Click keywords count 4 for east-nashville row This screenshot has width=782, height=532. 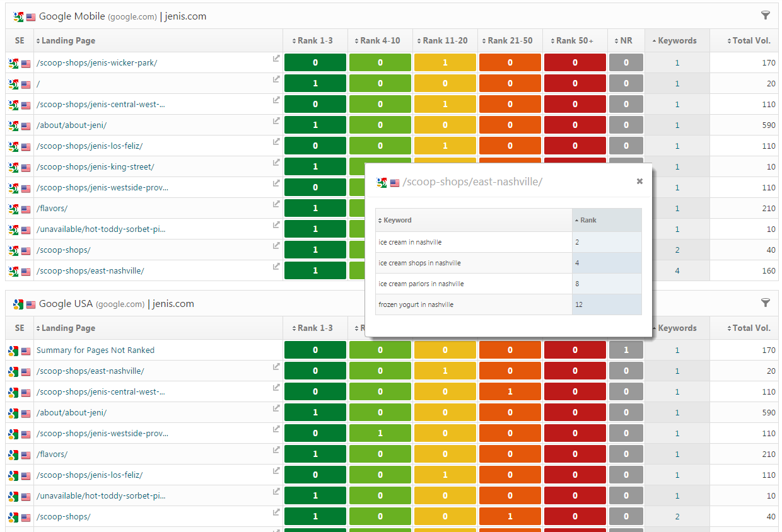[677, 271]
